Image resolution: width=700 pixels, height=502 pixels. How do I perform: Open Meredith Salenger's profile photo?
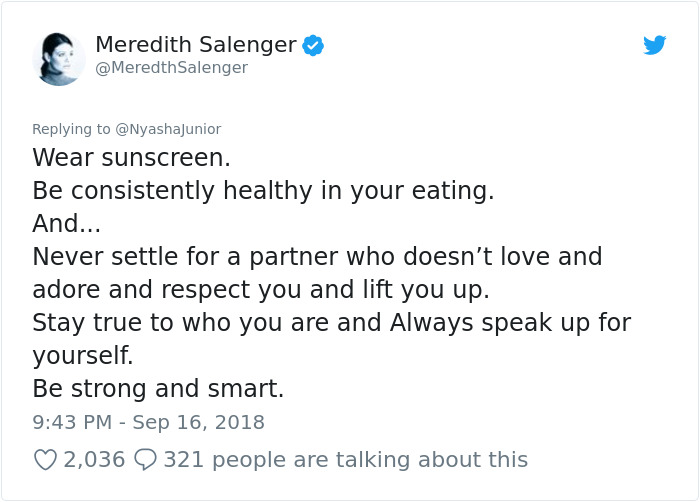(x=59, y=59)
